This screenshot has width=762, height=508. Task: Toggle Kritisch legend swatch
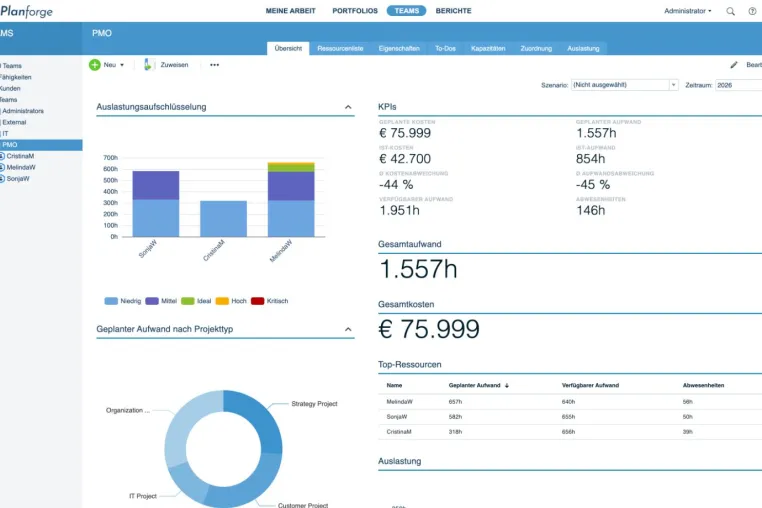click(258, 301)
